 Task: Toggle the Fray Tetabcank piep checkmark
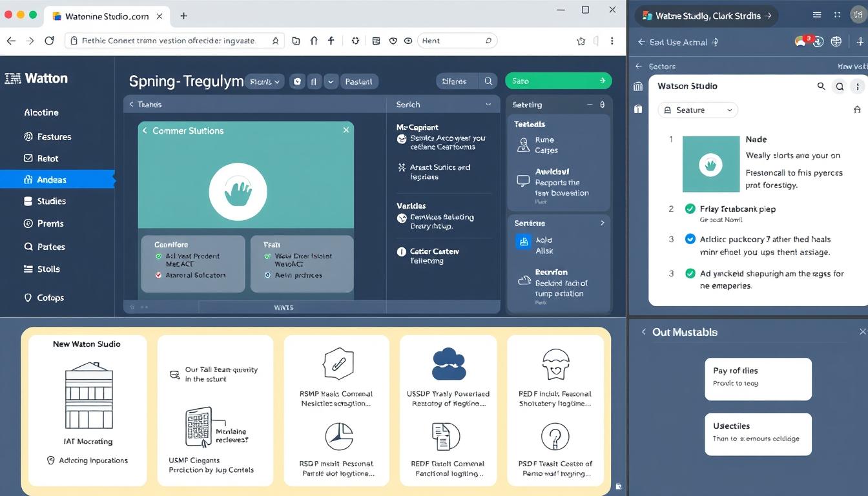(690, 209)
